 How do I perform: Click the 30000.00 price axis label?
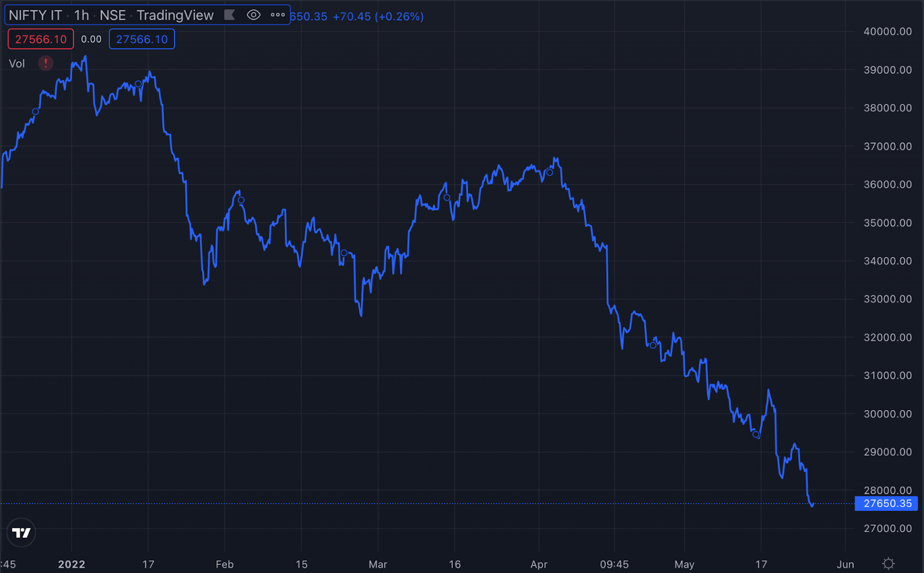888,414
